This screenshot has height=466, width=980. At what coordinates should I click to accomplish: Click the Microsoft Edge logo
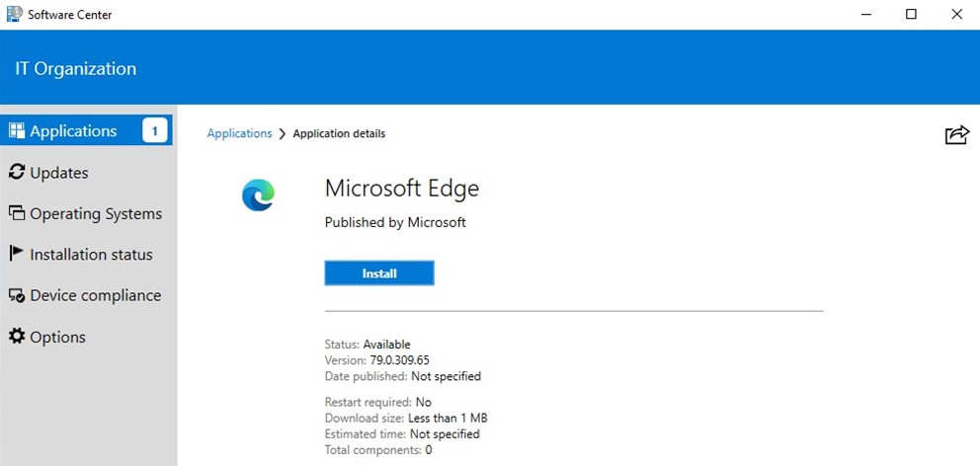[258, 195]
